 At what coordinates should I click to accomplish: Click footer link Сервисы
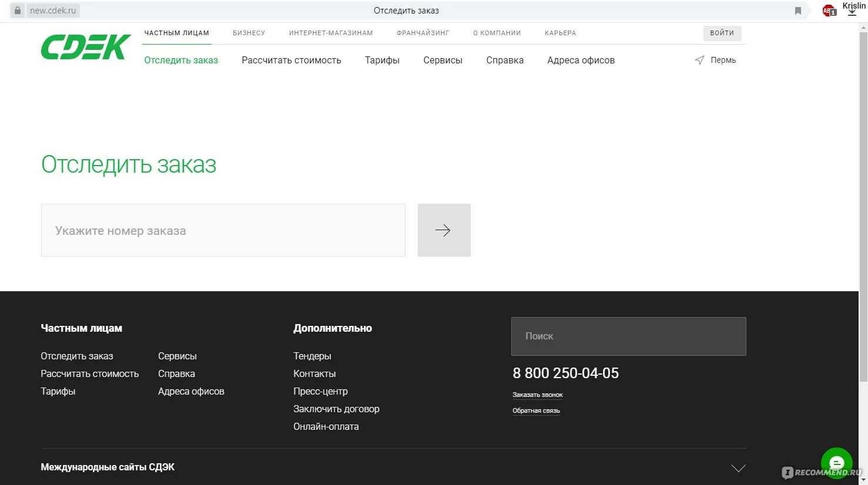tap(177, 356)
